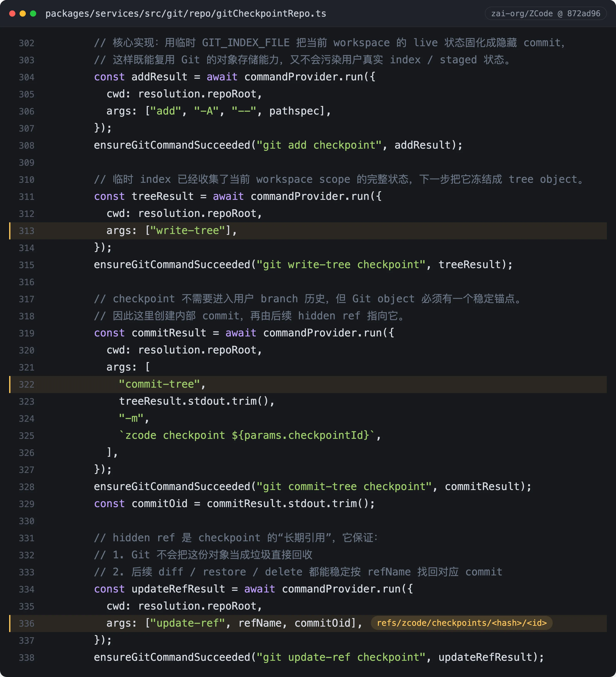Click refName in the update-ref args
This screenshot has height=677, width=616.
(x=260, y=623)
